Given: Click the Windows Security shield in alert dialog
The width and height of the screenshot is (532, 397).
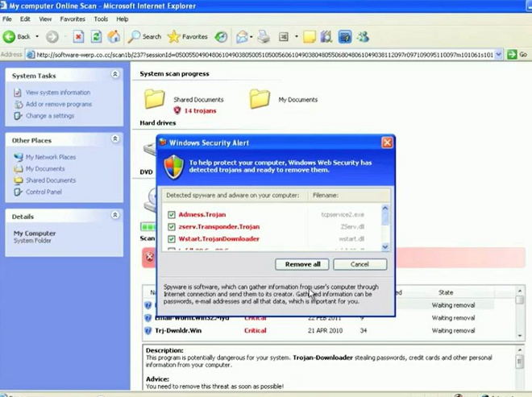Looking at the screenshot, I should [174, 167].
